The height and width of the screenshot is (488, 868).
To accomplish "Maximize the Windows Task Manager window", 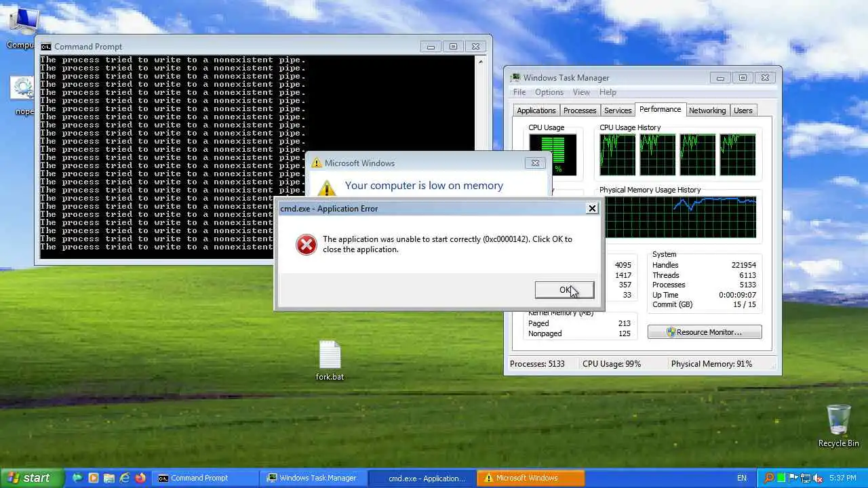I will pos(743,78).
